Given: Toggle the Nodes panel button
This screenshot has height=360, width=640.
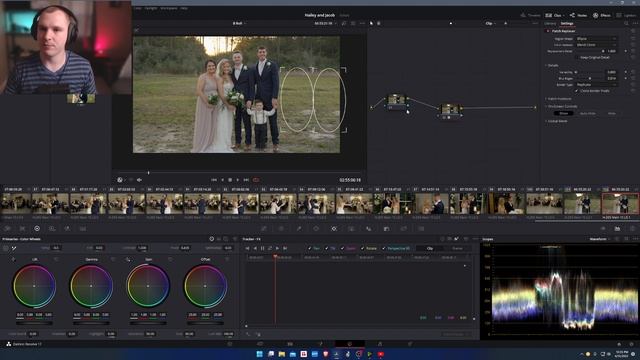Looking at the screenshot, I should pyautogui.click(x=578, y=15).
